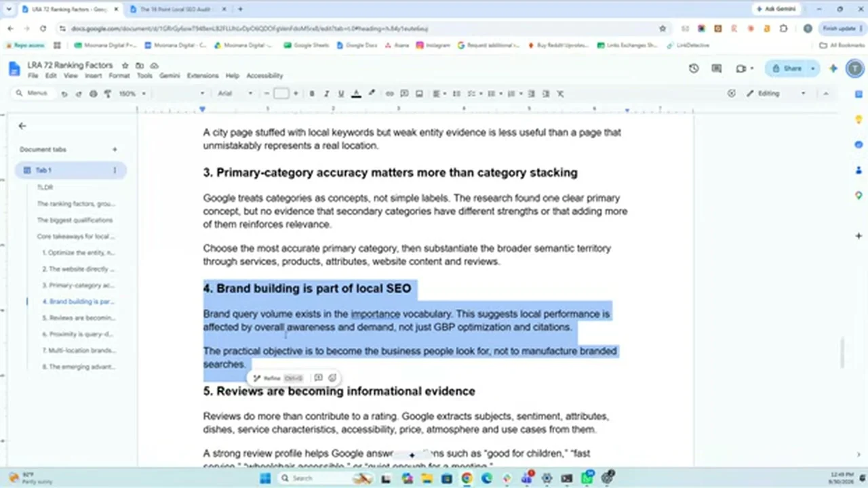Add a new document tab
The height and width of the screenshot is (488, 868).
(x=115, y=149)
